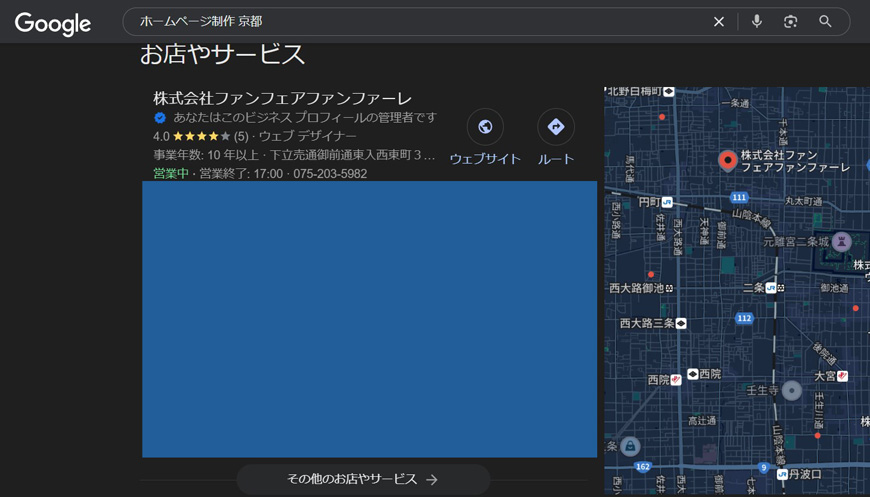Click the (5) review count
Screen dimensions: 870x497
[x=241, y=136]
